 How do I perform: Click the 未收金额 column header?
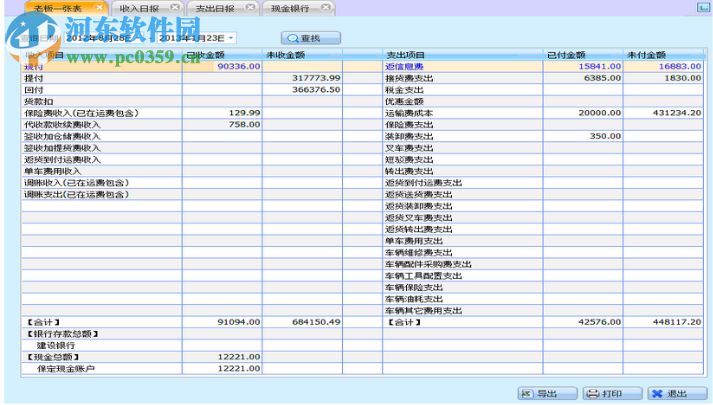302,55
